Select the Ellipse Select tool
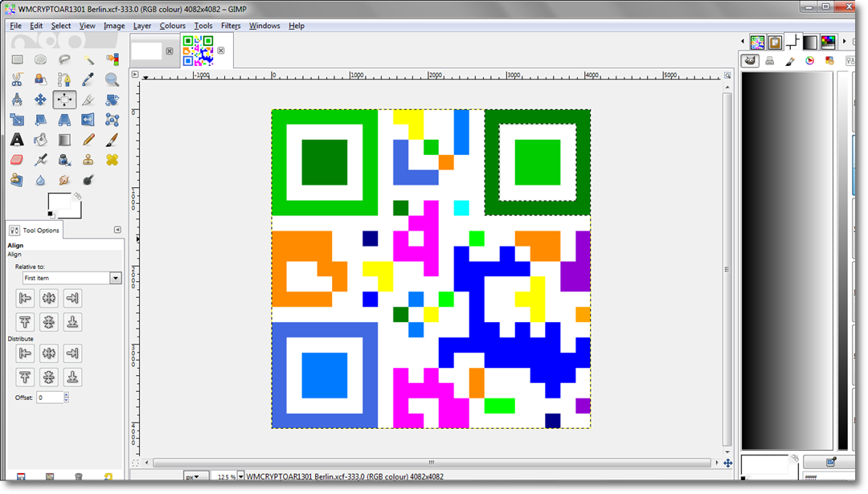This screenshot has width=868, height=494. pyautogui.click(x=40, y=59)
